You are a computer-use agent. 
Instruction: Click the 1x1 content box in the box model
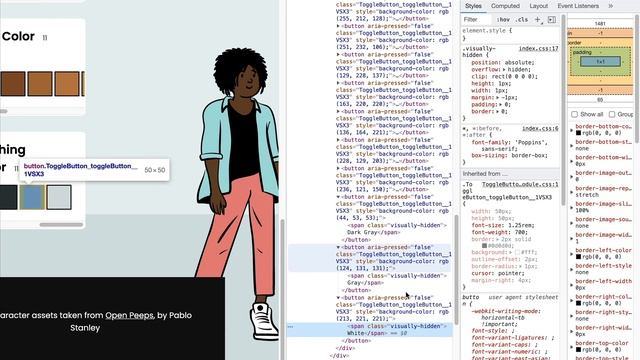tap(600, 62)
